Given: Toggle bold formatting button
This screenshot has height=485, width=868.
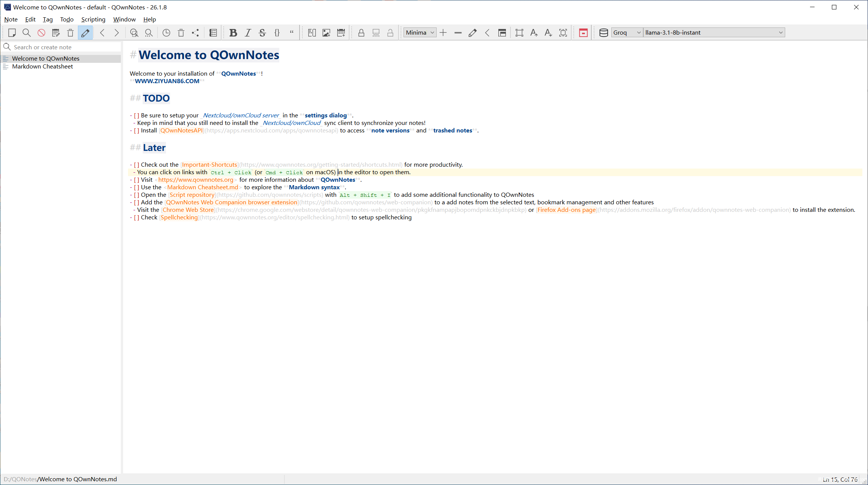Looking at the screenshot, I should (233, 33).
